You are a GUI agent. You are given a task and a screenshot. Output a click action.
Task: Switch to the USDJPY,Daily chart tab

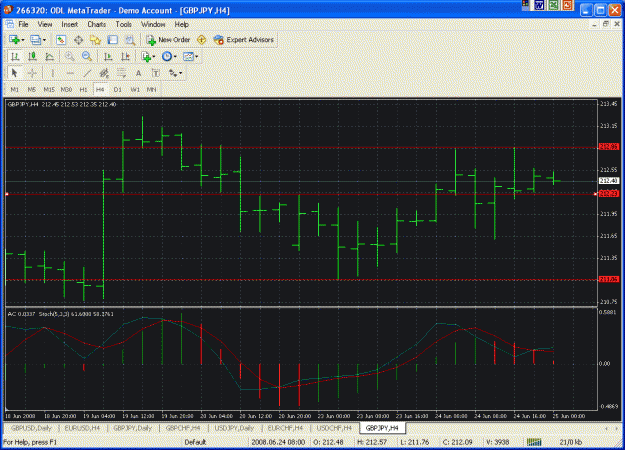coord(234,428)
